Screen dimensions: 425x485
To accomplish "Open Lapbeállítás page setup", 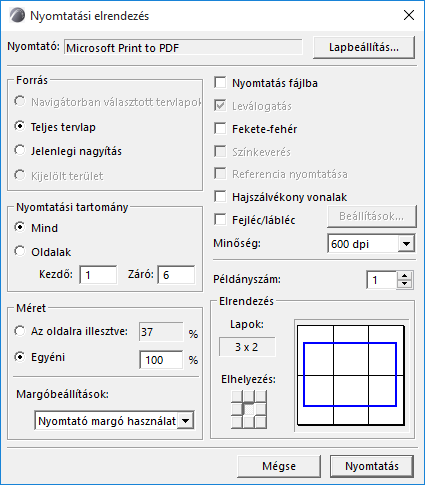I will click(x=364, y=47).
